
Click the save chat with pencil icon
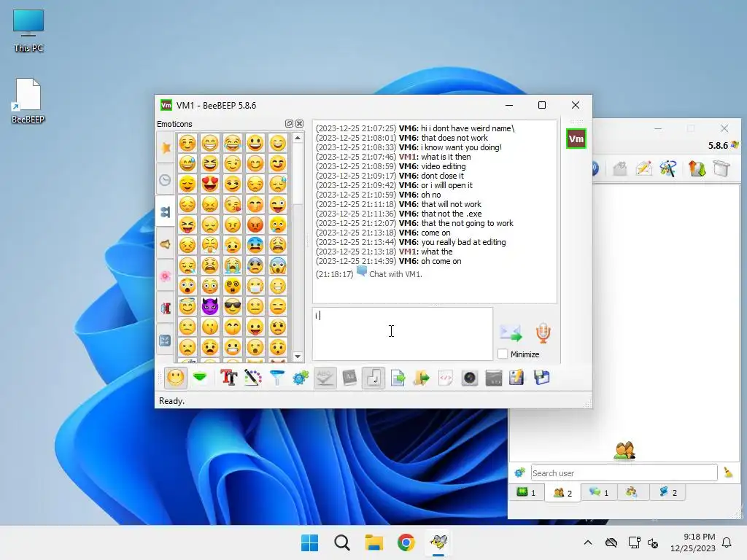[517, 378]
